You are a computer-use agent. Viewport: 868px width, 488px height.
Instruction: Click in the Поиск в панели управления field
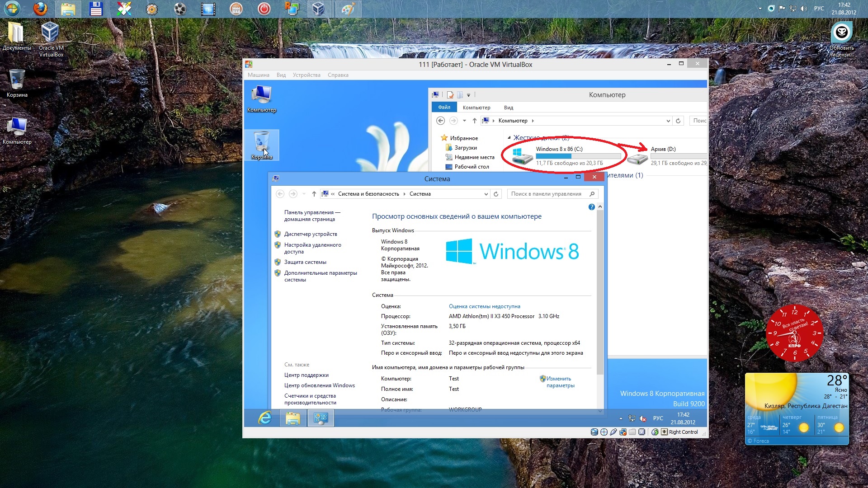click(546, 194)
